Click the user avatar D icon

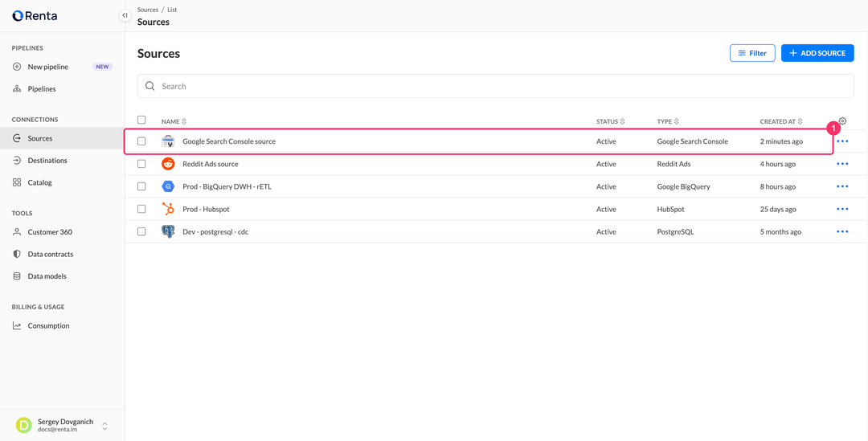pos(23,426)
